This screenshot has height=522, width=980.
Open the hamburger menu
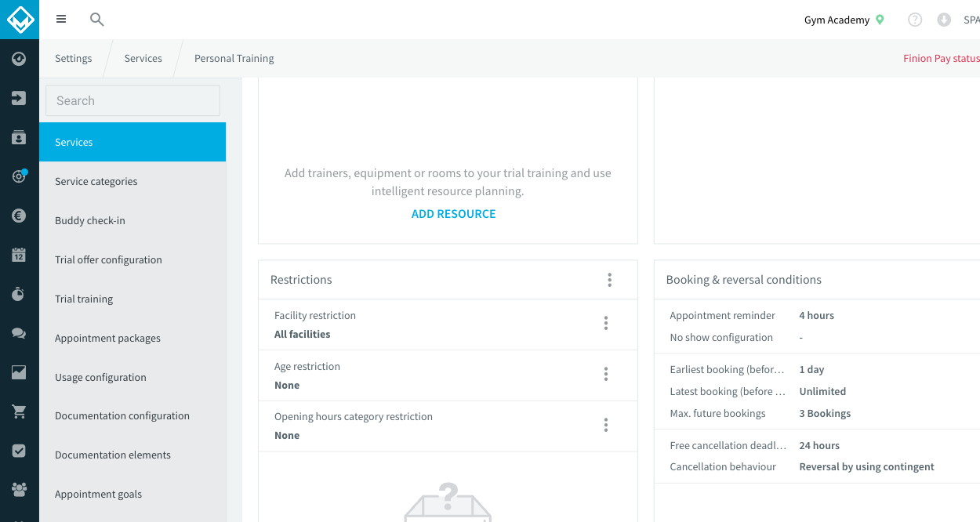click(x=61, y=20)
